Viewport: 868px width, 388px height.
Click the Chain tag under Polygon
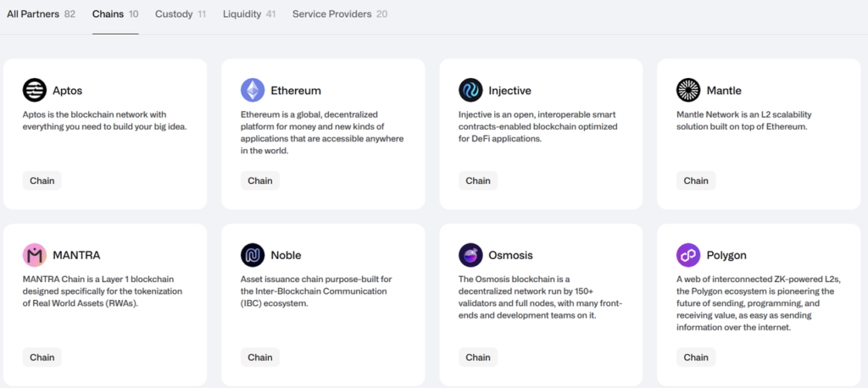696,357
